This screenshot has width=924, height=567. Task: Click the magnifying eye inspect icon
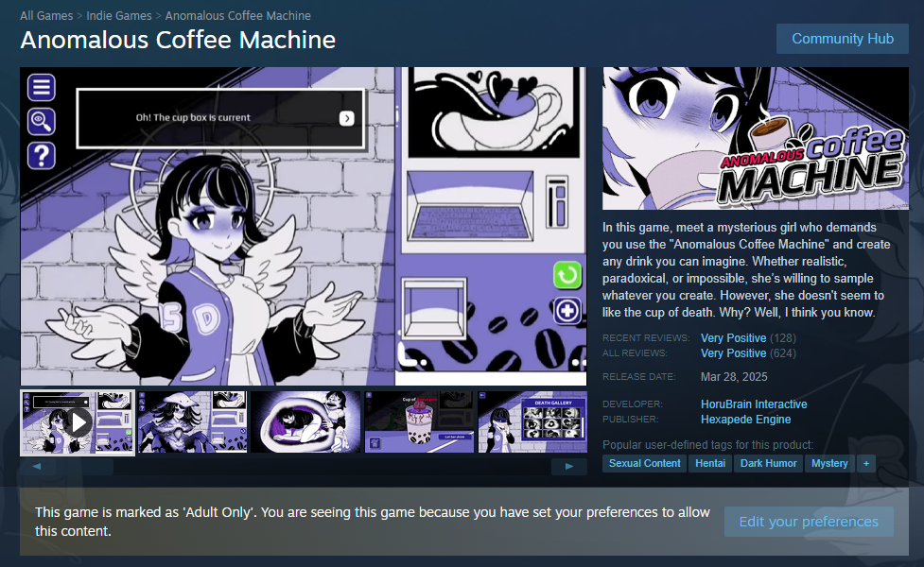tap(42, 121)
